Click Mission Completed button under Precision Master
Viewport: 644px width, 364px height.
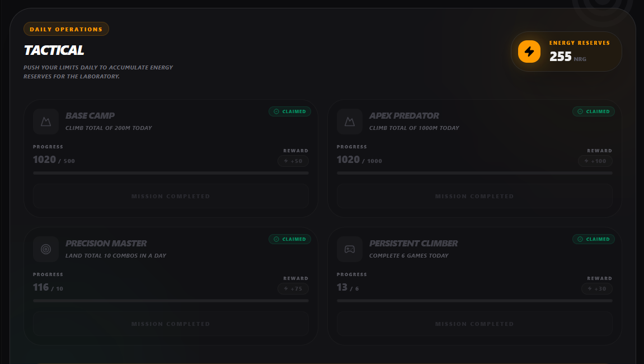pos(171,324)
